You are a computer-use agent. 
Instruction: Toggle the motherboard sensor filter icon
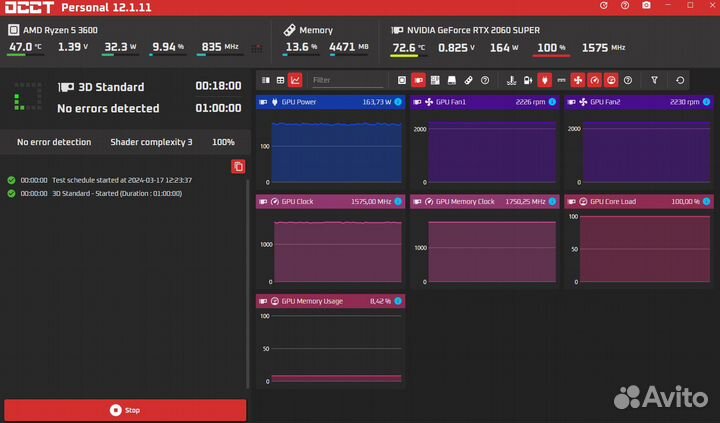tap(435, 80)
